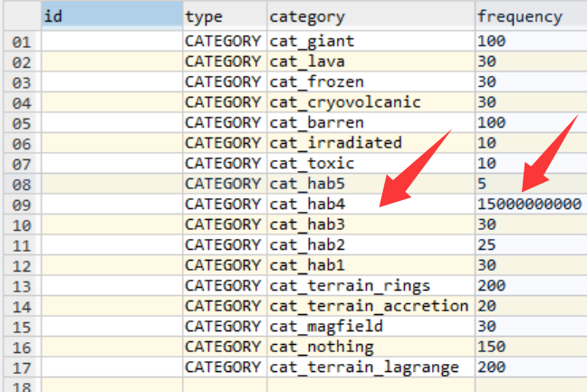
Task: Select frequency 200 in cat_terrain_lagrange row
Action: coord(531,368)
